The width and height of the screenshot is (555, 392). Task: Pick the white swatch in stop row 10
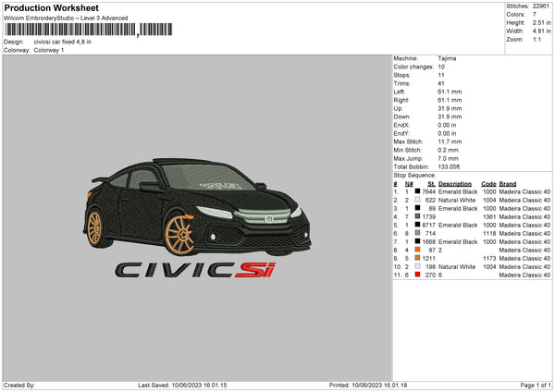click(x=418, y=266)
